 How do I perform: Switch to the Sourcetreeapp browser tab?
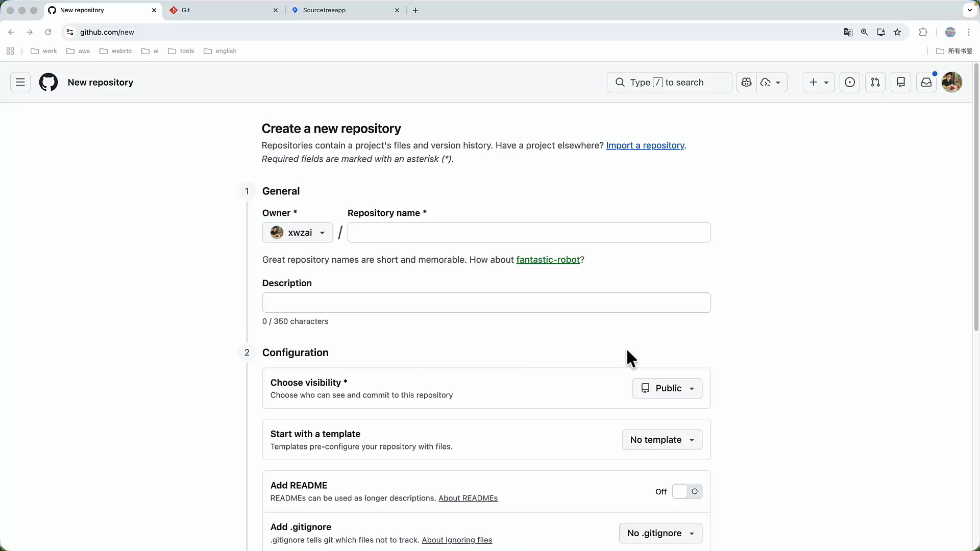346,10
